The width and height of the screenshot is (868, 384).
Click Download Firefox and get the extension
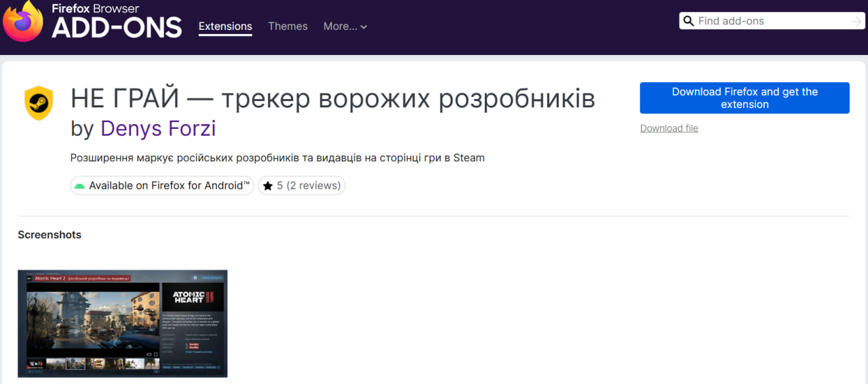pyautogui.click(x=745, y=98)
